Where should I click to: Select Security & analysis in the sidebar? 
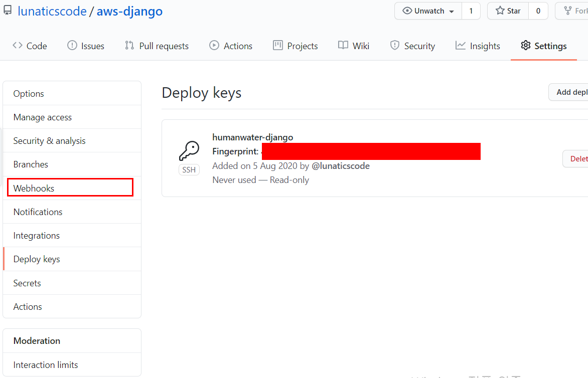click(72, 140)
